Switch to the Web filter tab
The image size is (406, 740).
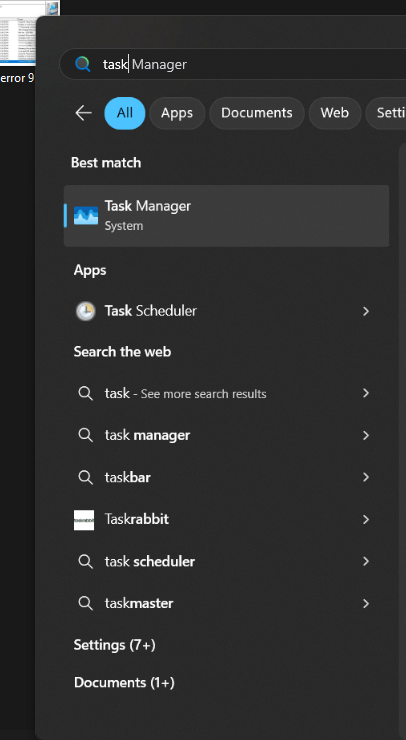335,113
